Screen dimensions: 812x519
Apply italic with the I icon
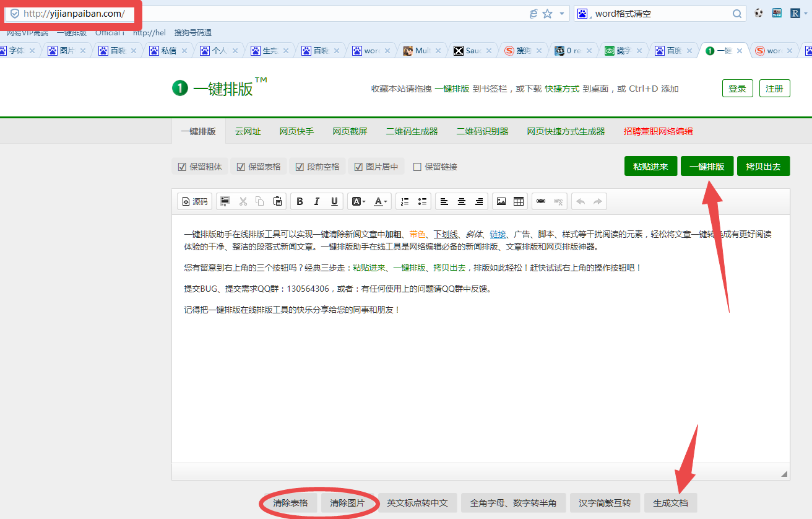coord(317,201)
